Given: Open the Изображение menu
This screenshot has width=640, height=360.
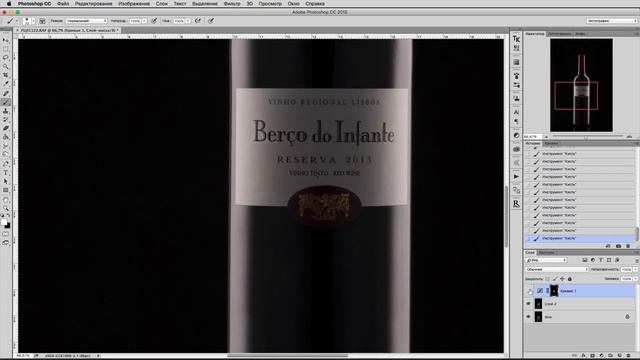Looking at the screenshot, I should (x=133, y=4).
